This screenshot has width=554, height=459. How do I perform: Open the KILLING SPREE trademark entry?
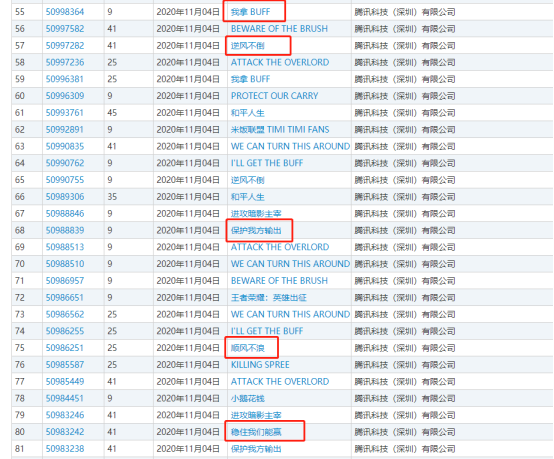click(x=260, y=365)
